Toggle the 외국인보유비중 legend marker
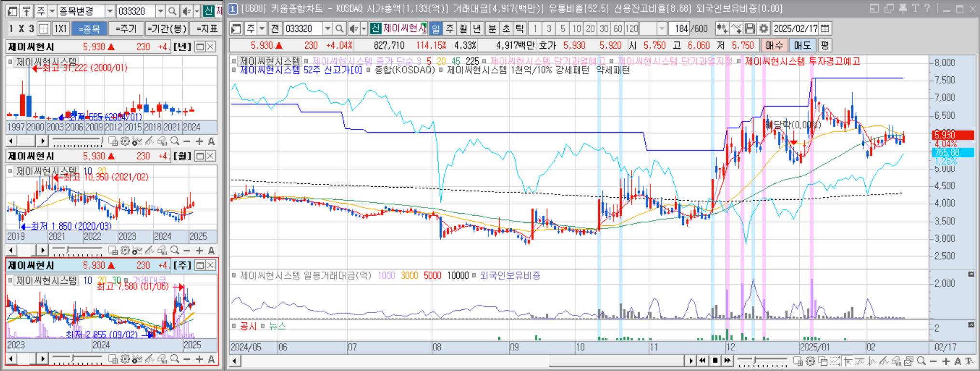The image size is (980, 371). click(x=474, y=275)
